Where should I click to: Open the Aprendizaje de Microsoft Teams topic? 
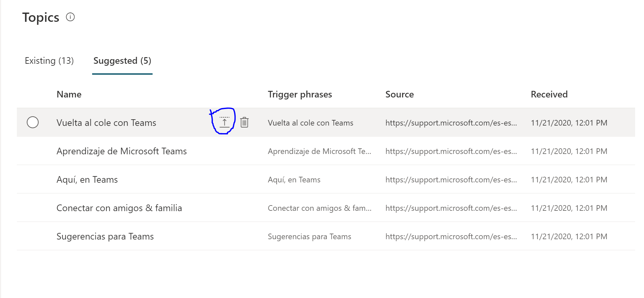point(122,151)
